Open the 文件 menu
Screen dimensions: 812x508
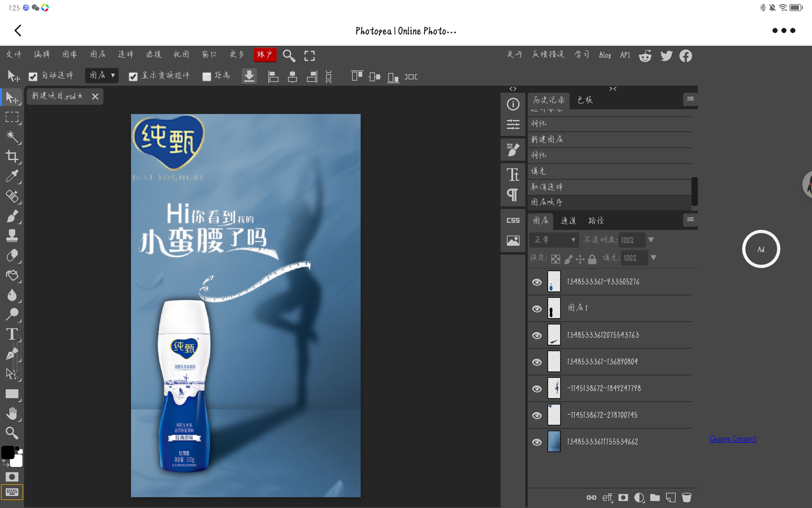(14, 54)
